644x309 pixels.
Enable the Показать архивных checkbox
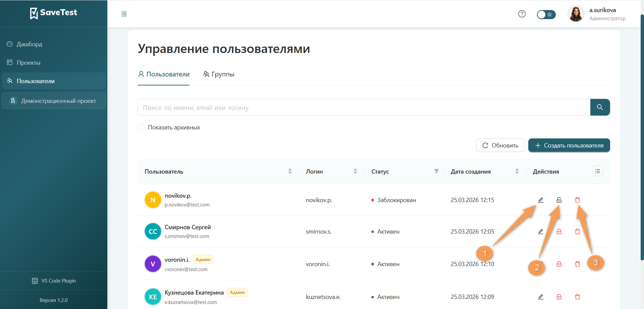click(141, 127)
